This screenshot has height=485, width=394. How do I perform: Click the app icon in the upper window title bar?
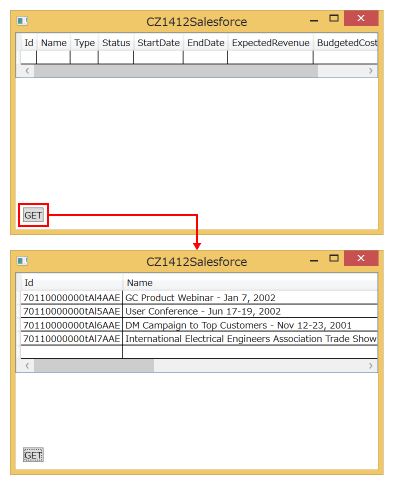[22, 21]
